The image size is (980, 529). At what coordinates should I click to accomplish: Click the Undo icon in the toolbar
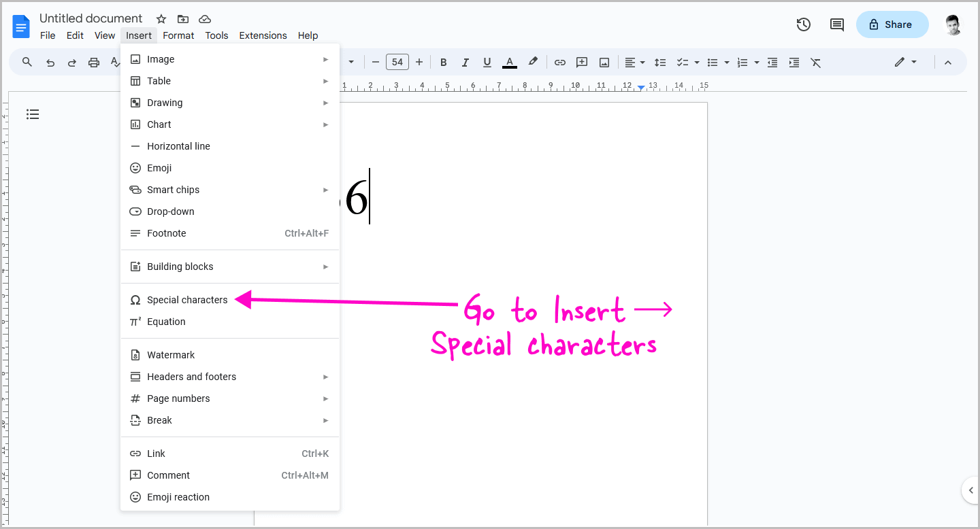click(50, 62)
